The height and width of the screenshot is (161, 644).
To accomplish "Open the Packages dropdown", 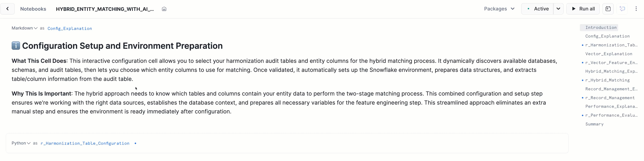I will coord(499,9).
